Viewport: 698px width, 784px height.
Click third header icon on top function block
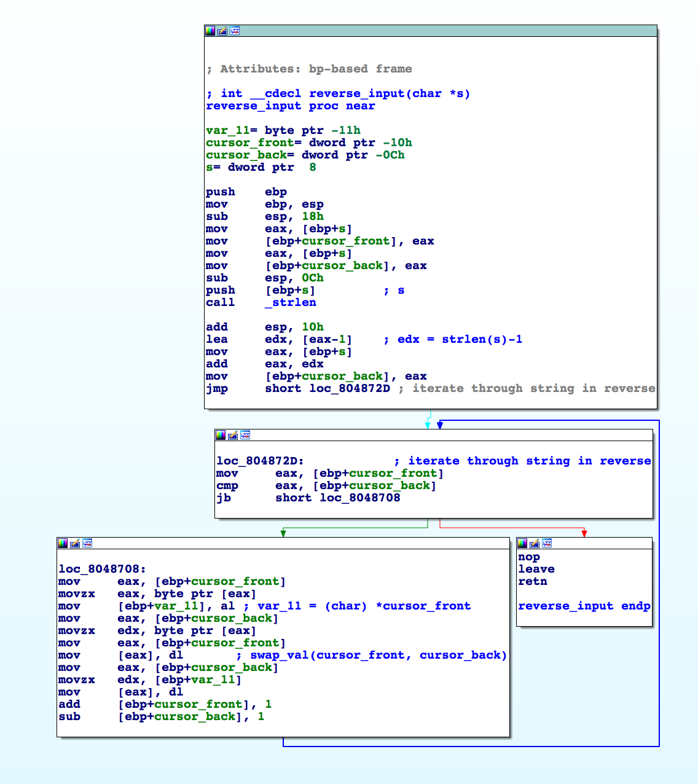[235, 31]
